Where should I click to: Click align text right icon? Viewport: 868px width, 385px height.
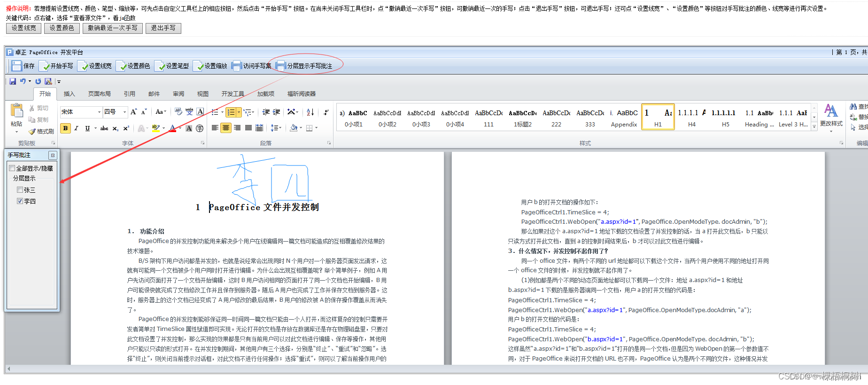[x=237, y=128]
